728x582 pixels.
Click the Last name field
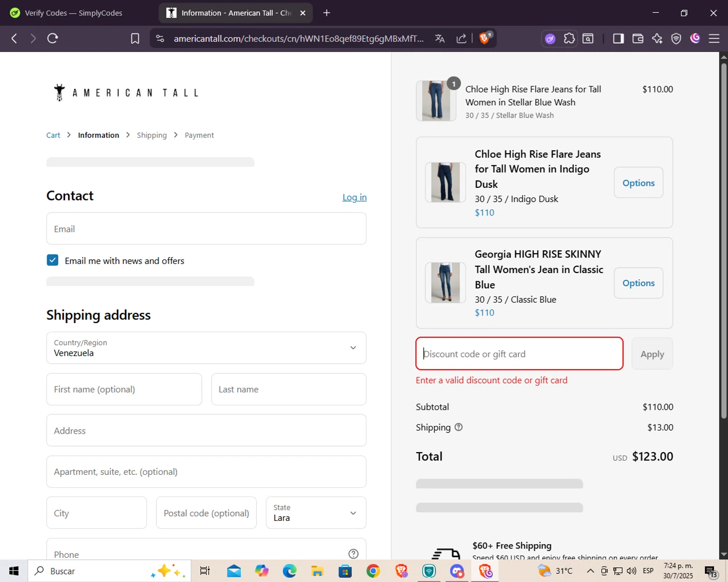[289, 389]
